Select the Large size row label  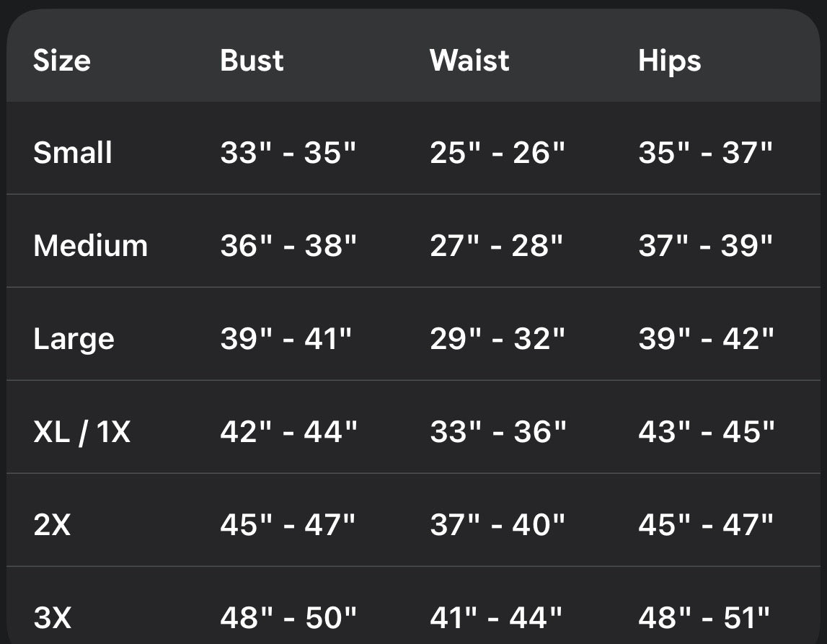point(74,339)
